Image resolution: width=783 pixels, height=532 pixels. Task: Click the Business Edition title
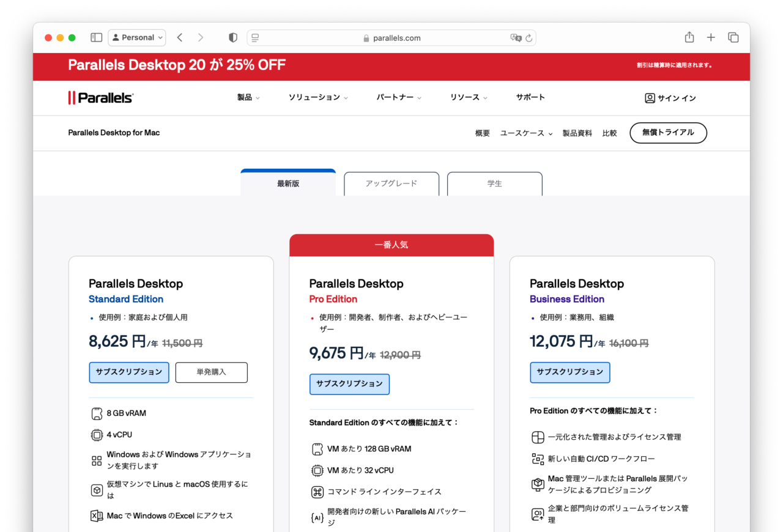[567, 299]
